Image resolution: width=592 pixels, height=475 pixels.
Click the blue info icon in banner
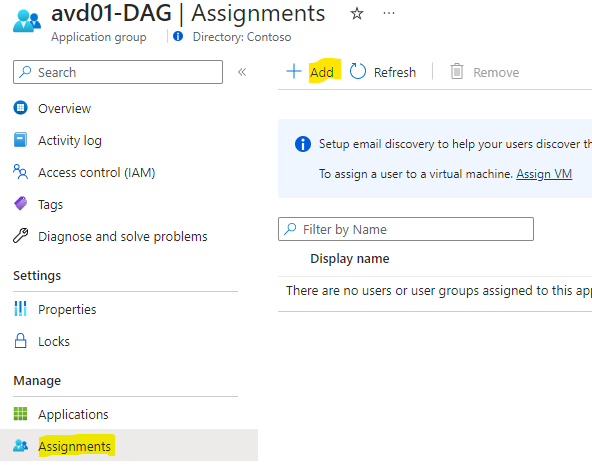(303, 144)
